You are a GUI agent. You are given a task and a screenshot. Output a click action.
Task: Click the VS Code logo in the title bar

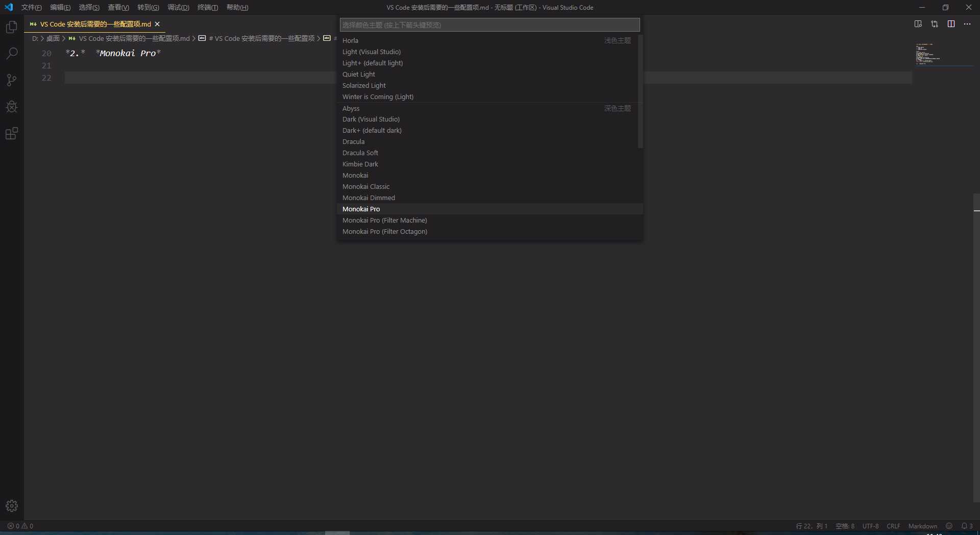pyautogui.click(x=9, y=7)
